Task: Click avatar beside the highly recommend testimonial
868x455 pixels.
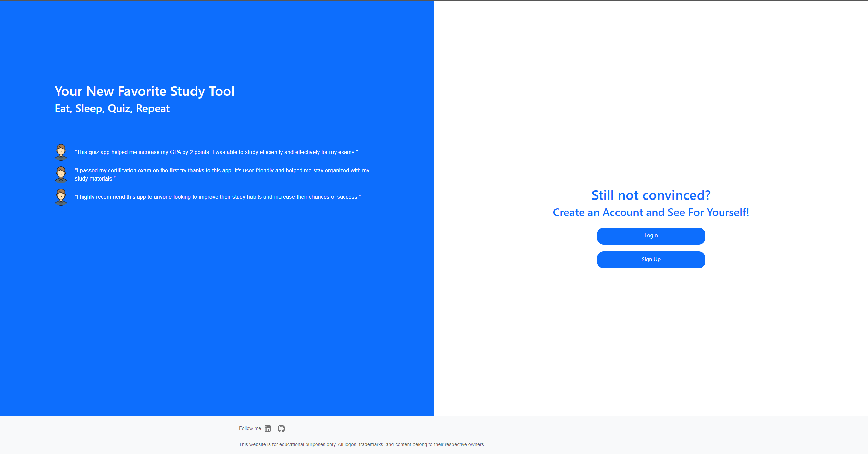Action: (x=61, y=197)
